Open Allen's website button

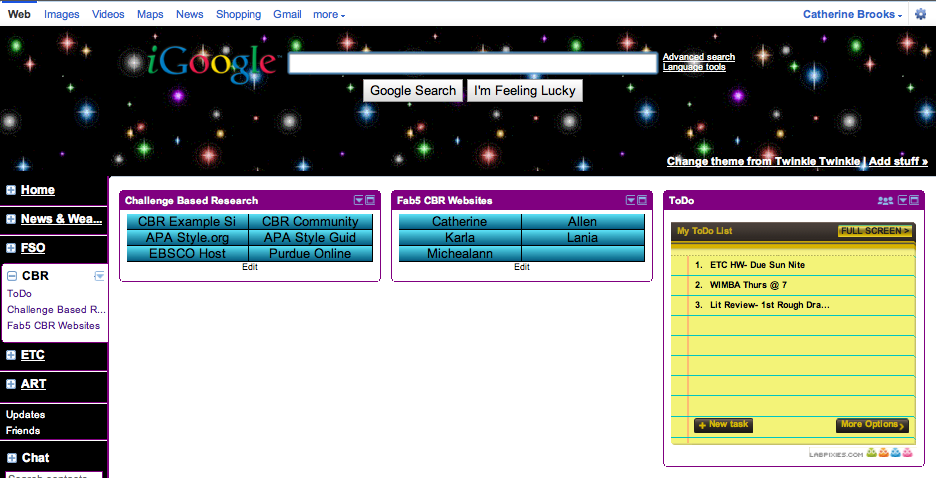point(583,221)
